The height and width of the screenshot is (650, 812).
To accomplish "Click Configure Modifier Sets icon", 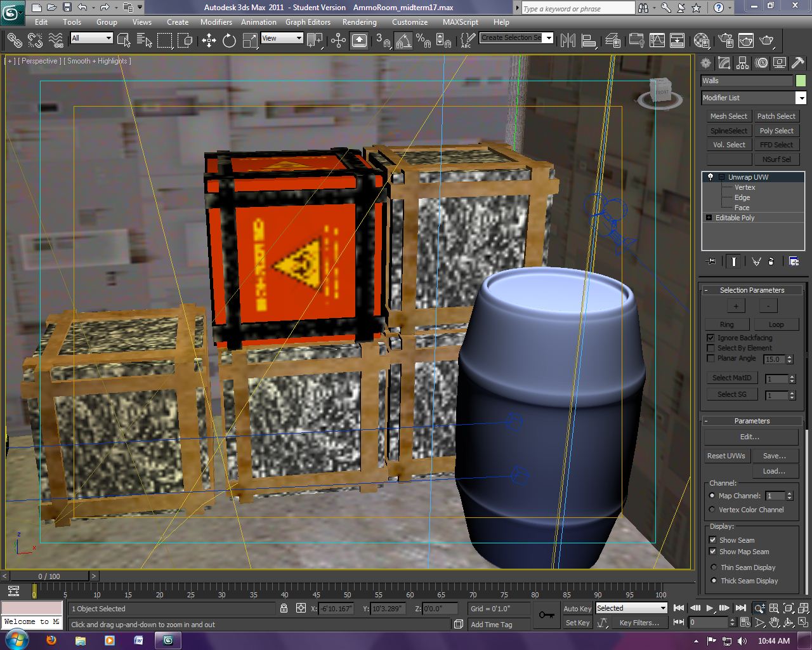I will (793, 261).
